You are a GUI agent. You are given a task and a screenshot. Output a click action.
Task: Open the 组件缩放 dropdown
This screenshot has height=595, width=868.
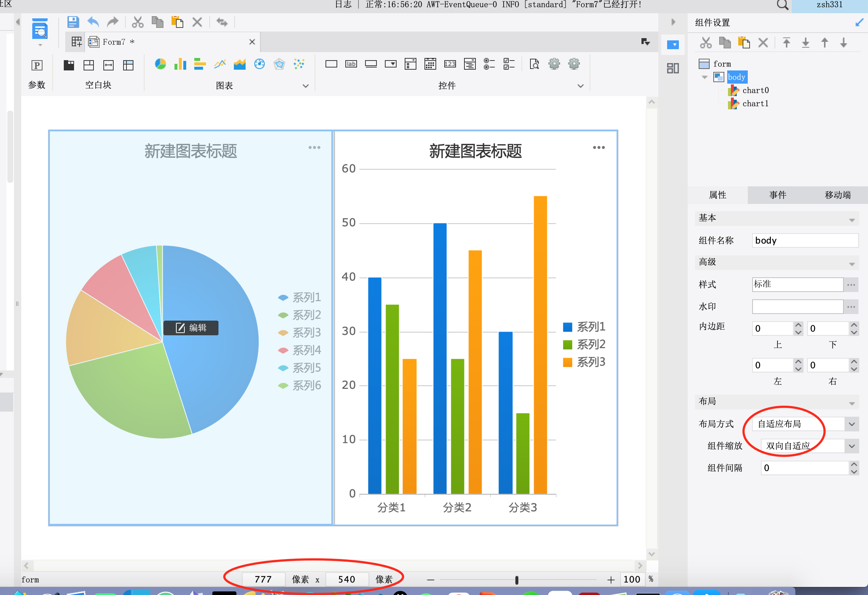(x=852, y=446)
